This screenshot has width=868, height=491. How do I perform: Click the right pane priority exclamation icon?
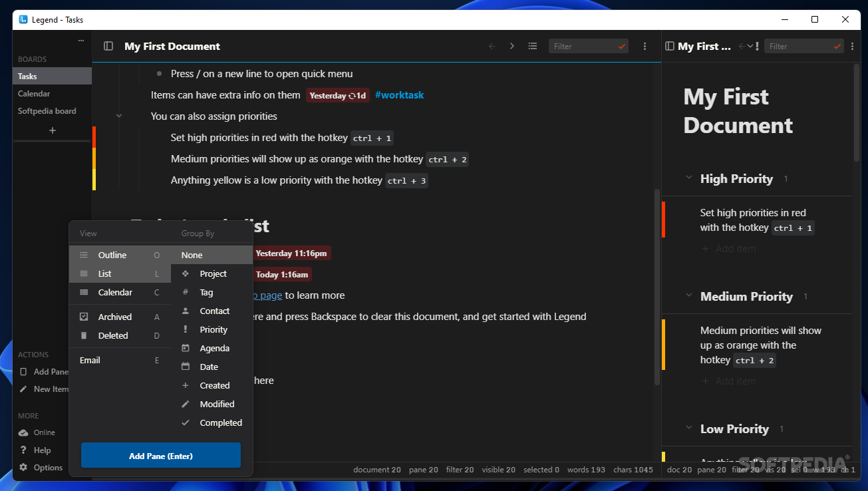[x=757, y=46]
